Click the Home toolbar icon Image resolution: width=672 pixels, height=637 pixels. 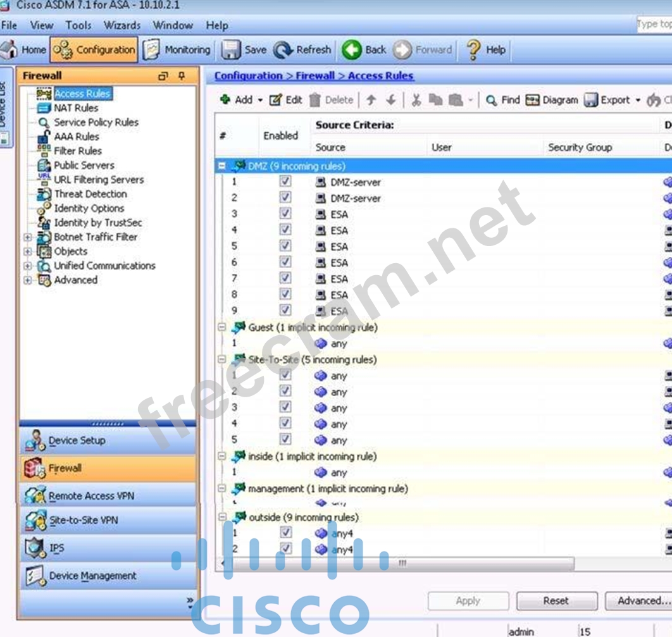pyautogui.click(x=9, y=50)
